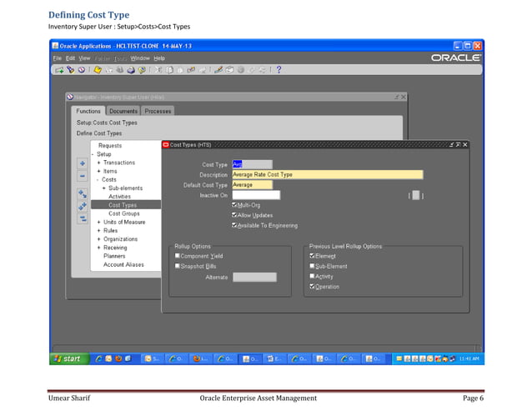Click the Inactive On date field
The width and height of the screenshot is (532, 411).
[x=255, y=195]
